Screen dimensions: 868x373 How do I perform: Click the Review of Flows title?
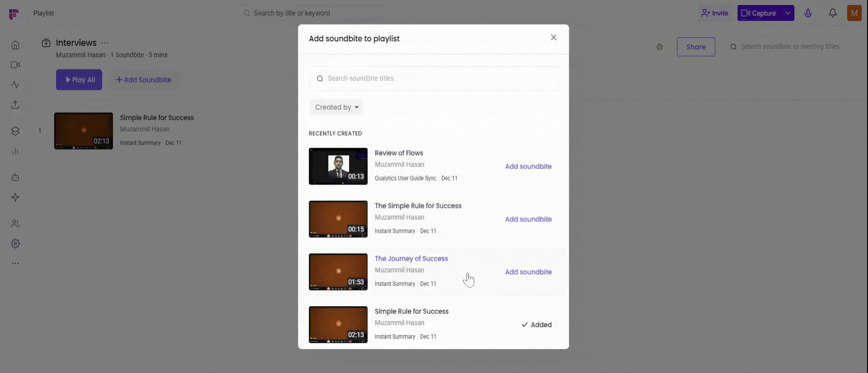(399, 153)
